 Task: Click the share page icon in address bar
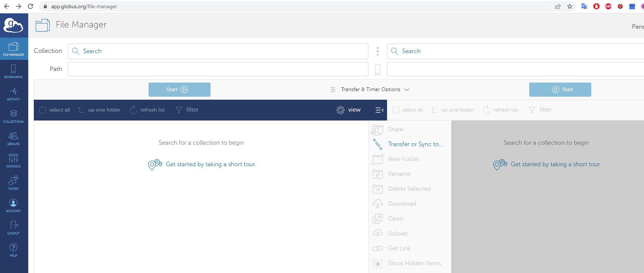coord(558,6)
